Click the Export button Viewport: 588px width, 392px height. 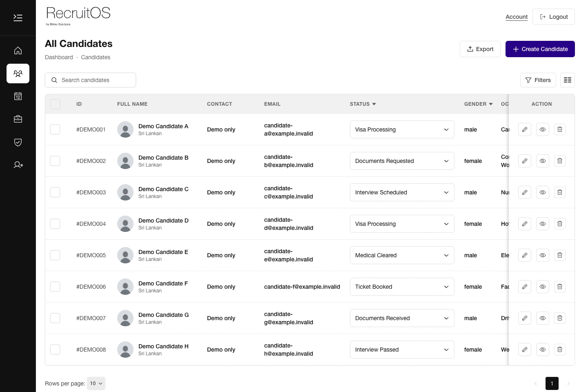pos(480,49)
